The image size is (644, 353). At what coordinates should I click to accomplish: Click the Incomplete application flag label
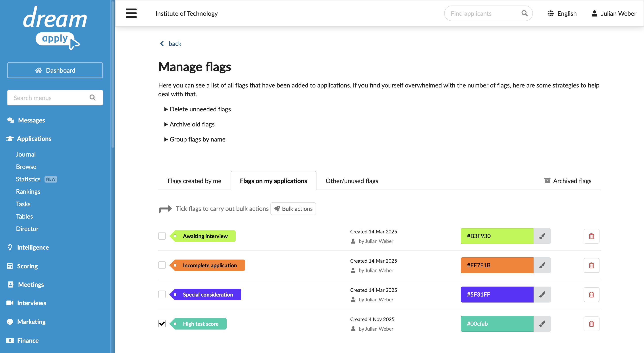[x=207, y=265]
